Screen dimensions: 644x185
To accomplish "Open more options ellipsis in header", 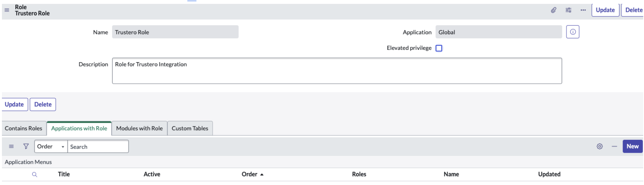I will (583, 10).
